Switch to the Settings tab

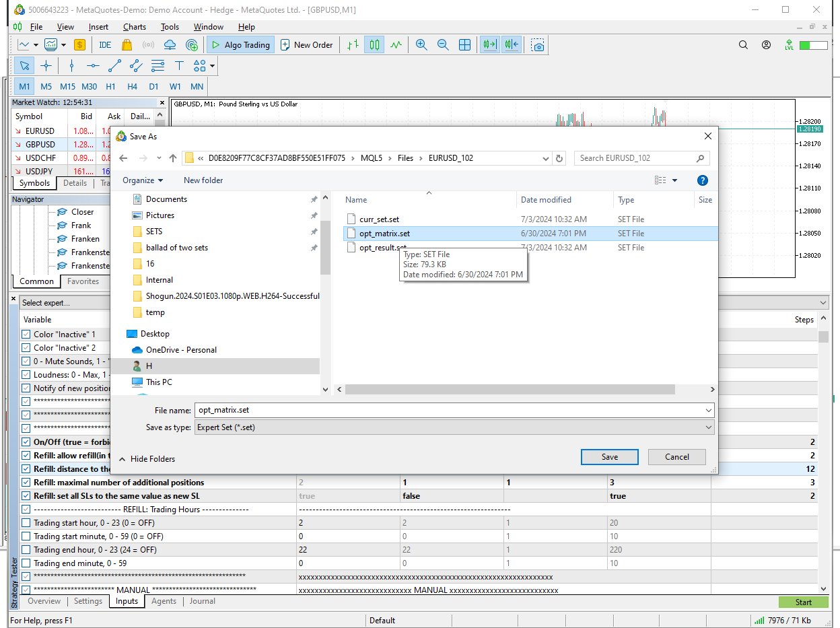pyautogui.click(x=88, y=601)
